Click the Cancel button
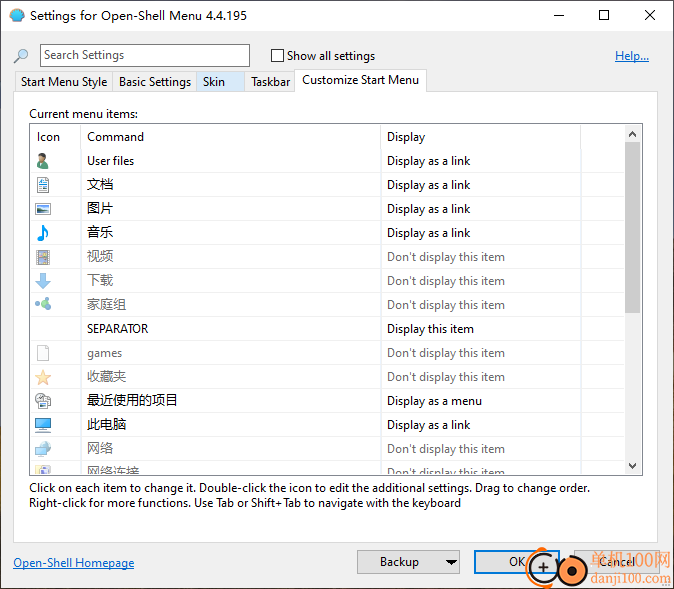 coord(617,562)
